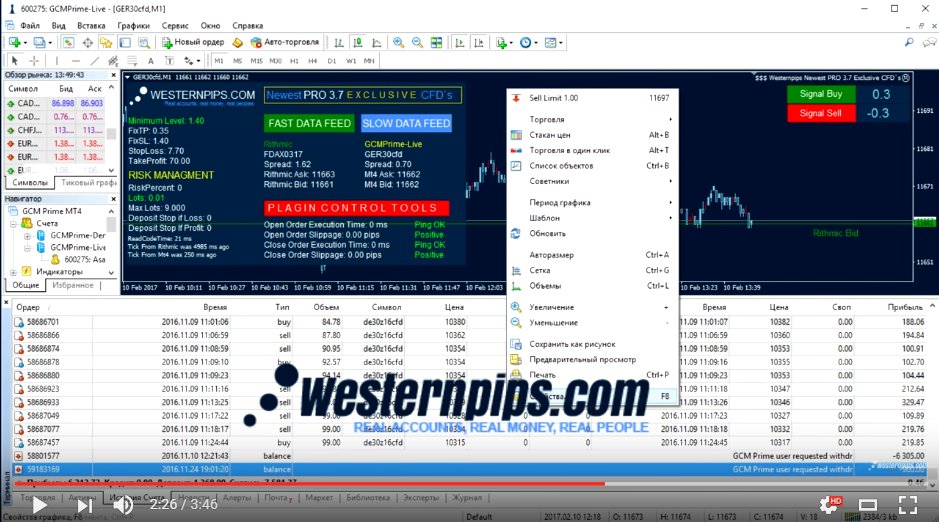Click the Новый ордер button
This screenshot has width=939, height=522.
(x=193, y=43)
